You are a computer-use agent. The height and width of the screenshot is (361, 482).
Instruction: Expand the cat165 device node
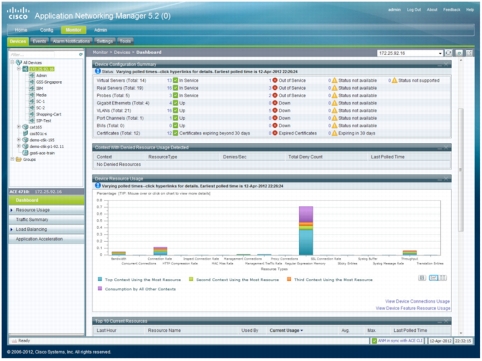(x=19, y=127)
